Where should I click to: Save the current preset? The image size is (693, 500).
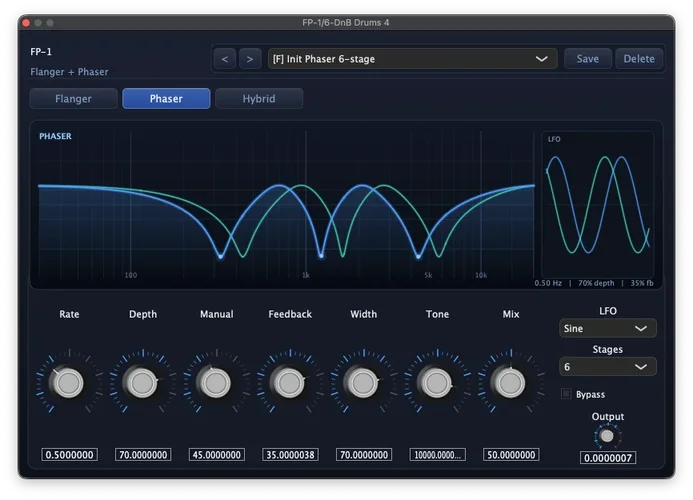coord(587,59)
